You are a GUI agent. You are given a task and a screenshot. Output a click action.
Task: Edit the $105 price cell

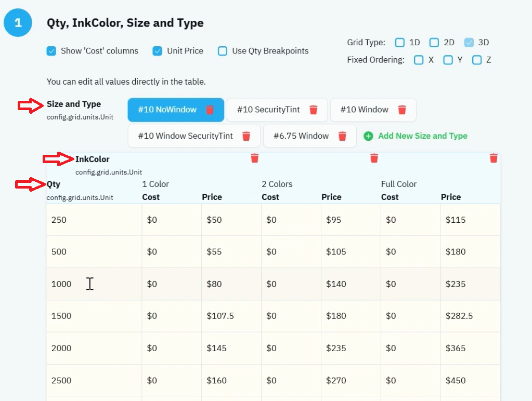click(351, 252)
